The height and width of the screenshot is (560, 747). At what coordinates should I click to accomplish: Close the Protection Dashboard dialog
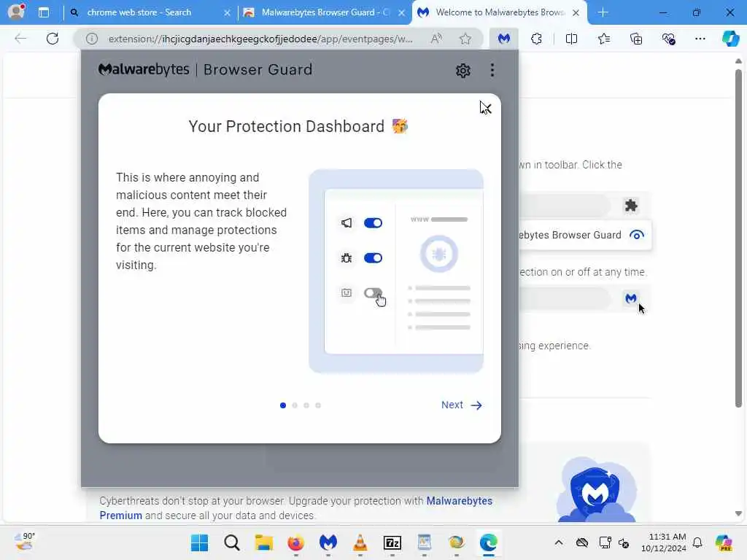click(485, 108)
